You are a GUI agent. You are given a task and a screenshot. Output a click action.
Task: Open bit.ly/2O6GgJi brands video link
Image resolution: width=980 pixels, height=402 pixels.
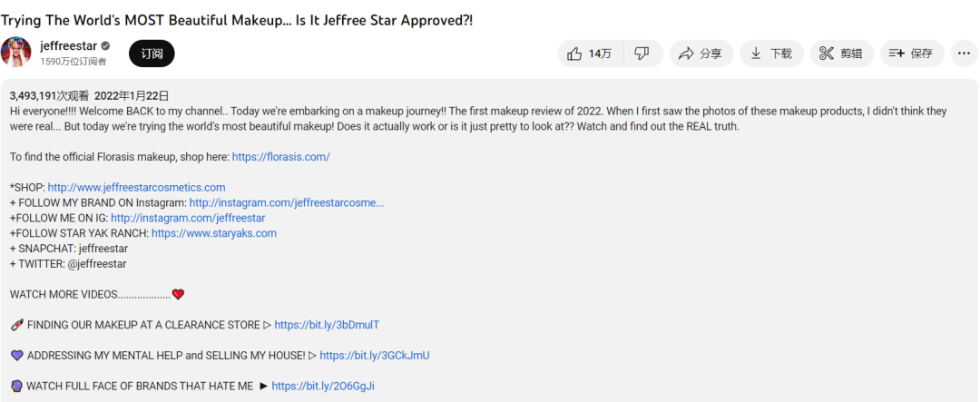pos(322,387)
